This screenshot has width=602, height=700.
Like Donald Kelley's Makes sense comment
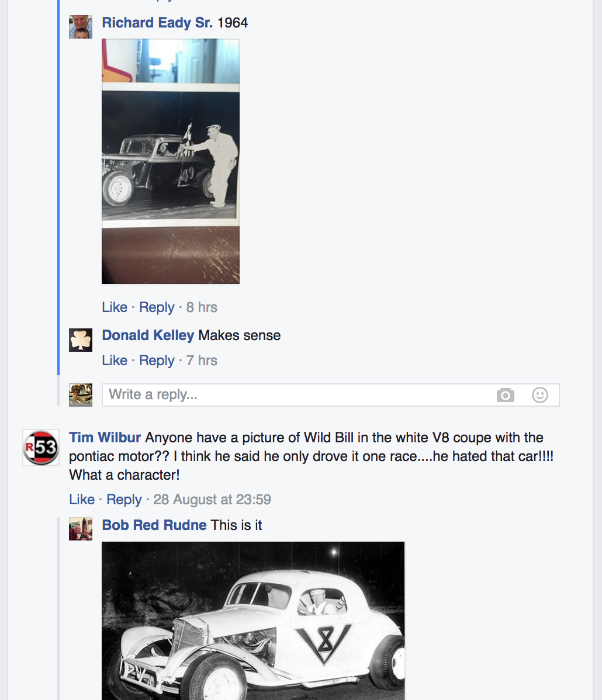point(115,361)
